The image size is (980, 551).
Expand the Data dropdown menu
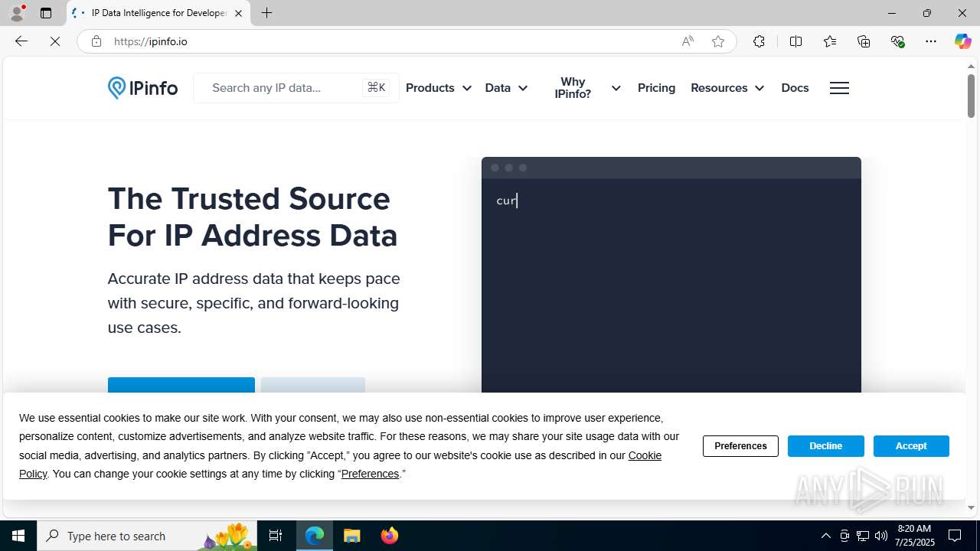tap(506, 88)
